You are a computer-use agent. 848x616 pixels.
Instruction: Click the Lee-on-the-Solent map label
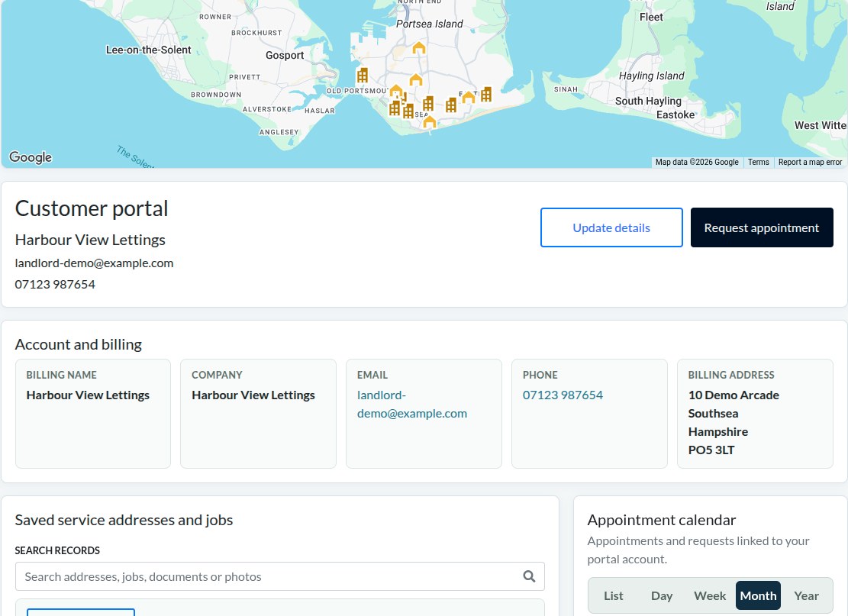pyautogui.click(x=148, y=50)
